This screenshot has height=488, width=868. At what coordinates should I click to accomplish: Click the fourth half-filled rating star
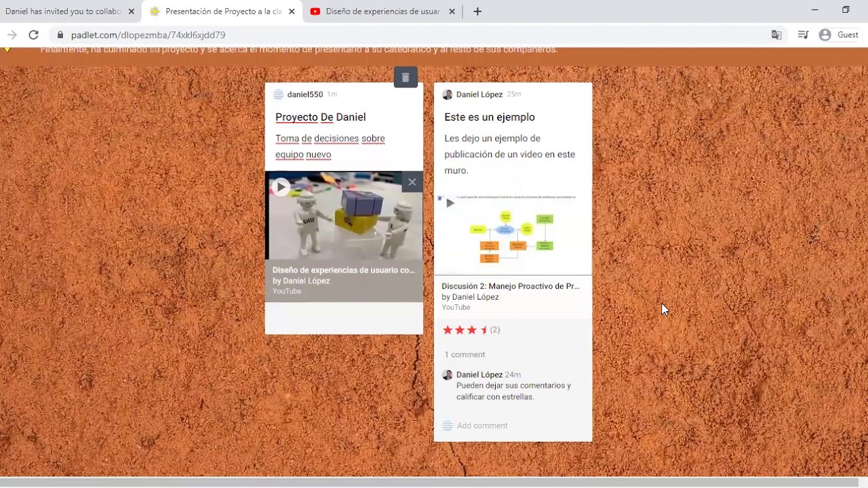484,330
